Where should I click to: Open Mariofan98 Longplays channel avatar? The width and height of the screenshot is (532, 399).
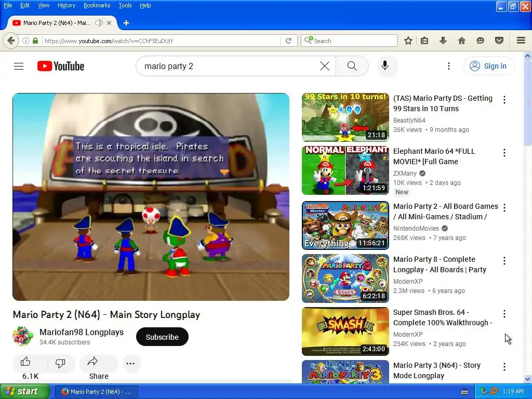tap(23, 336)
